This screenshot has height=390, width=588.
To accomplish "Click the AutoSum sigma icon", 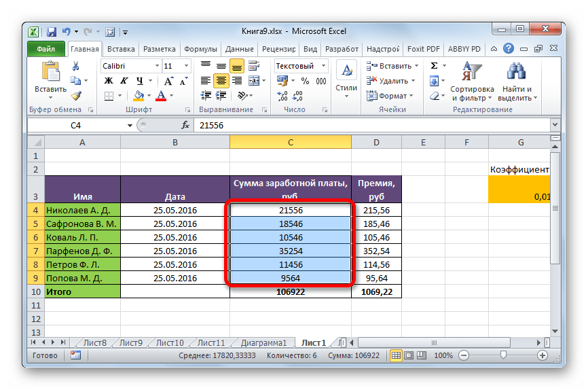I will coord(435,66).
